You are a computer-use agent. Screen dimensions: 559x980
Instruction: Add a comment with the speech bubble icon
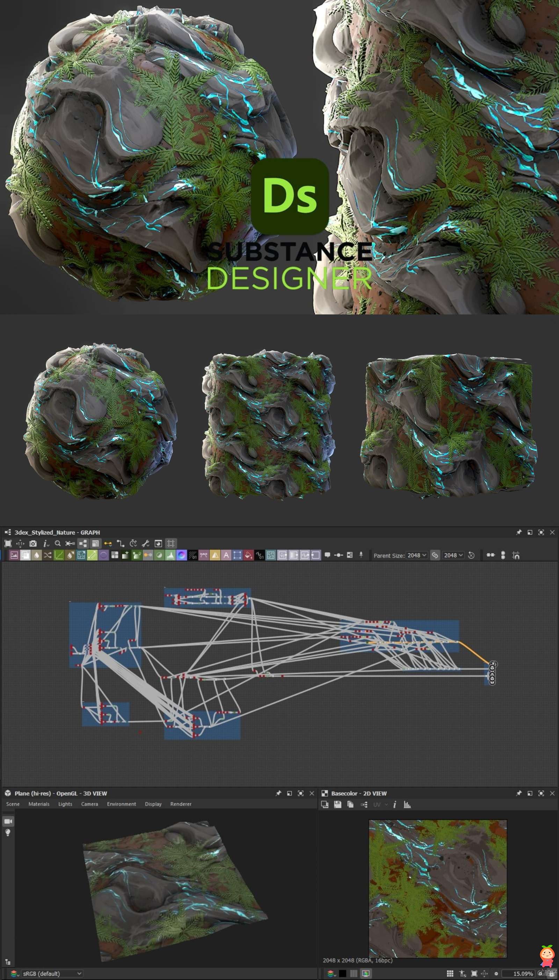tap(327, 555)
